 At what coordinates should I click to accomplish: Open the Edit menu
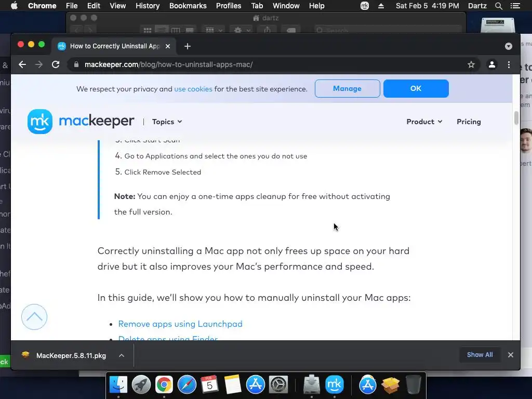[x=94, y=6]
